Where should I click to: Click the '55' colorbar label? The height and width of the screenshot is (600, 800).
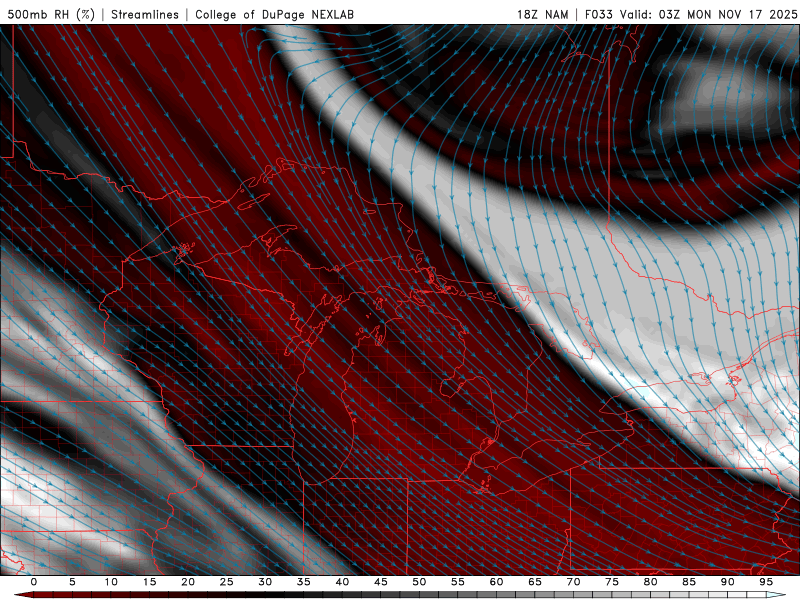(x=458, y=582)
